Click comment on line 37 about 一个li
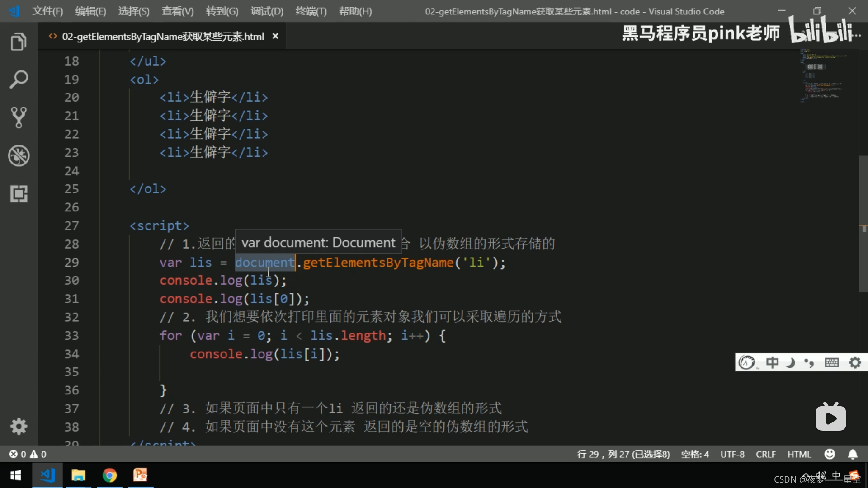 (x=330, y=408)
